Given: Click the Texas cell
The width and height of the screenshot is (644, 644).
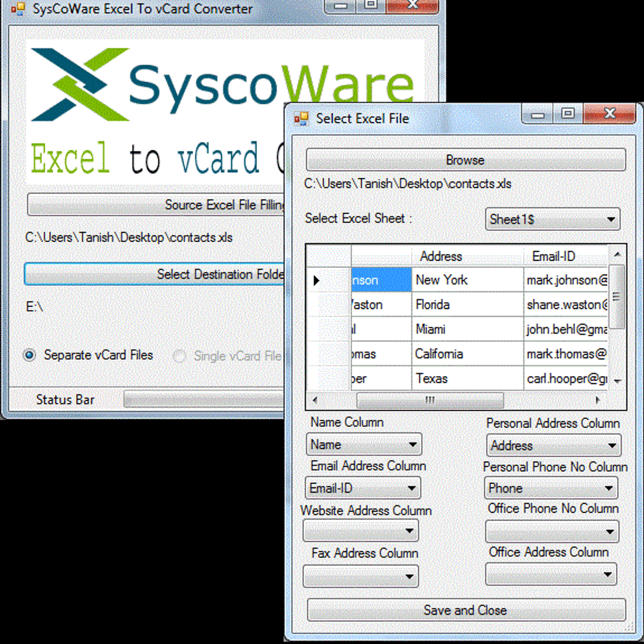Looking at the screenshot, I should pos(467,378).
